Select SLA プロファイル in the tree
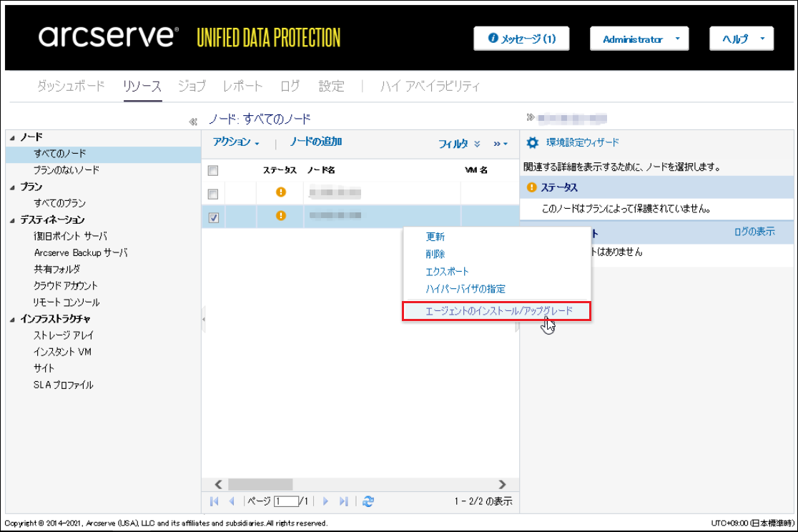The image size is (798, 532). [63, 385]
